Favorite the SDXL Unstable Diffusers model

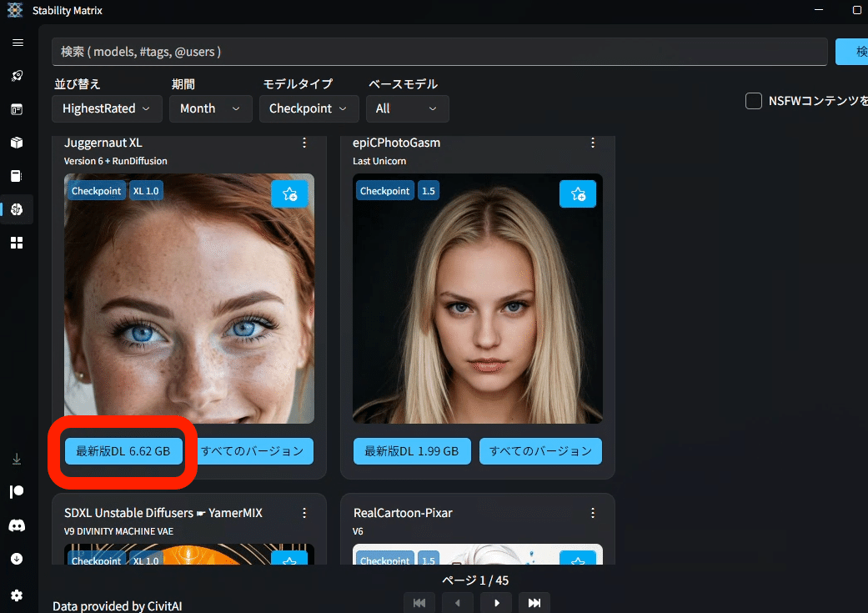click(289, 558)
